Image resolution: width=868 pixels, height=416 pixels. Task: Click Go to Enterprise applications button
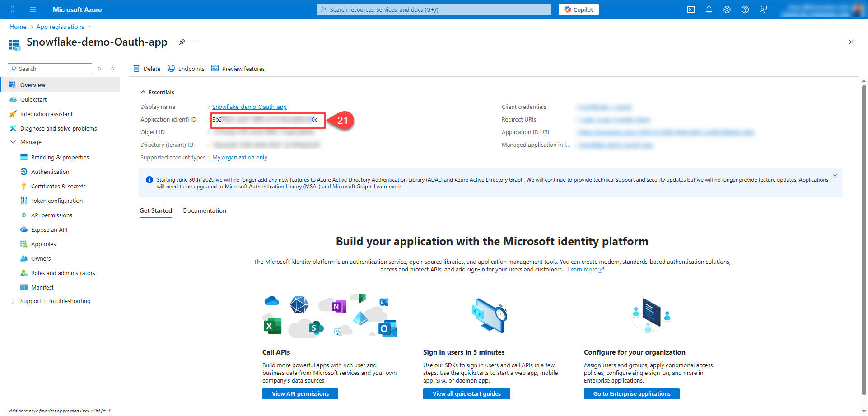click(631, 394)
